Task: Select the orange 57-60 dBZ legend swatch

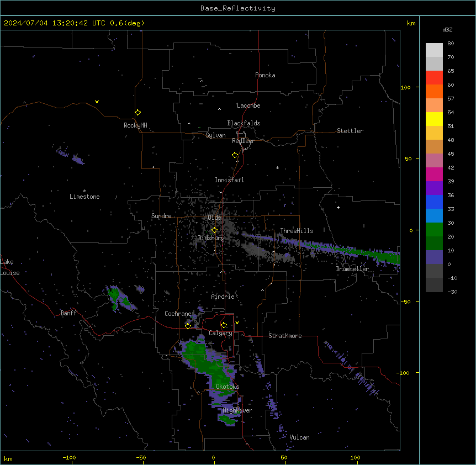Action: (434, 91)
